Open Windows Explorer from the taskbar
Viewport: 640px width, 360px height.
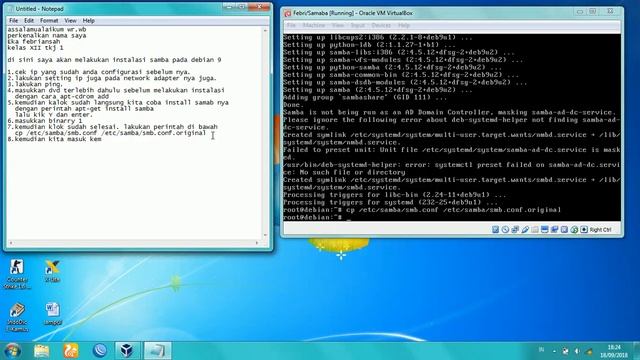(42, 351)
